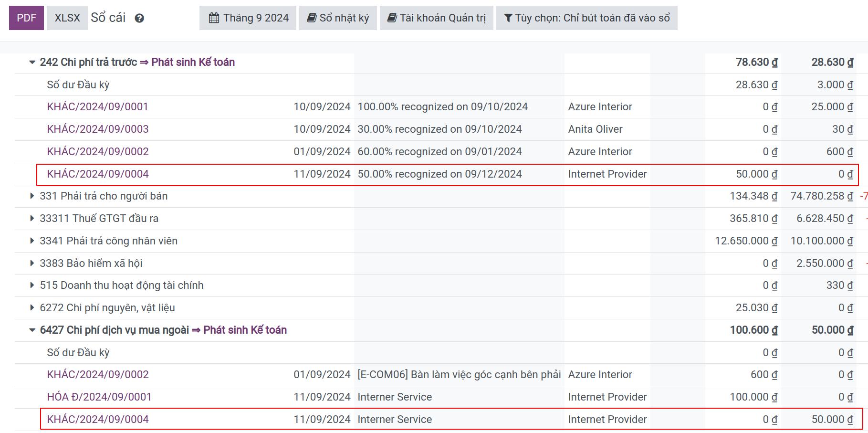The width and height of the screenshot is (868, 433).
Task: Open entry KHÁC/2024/09/0003
Action: pos(98,129)
